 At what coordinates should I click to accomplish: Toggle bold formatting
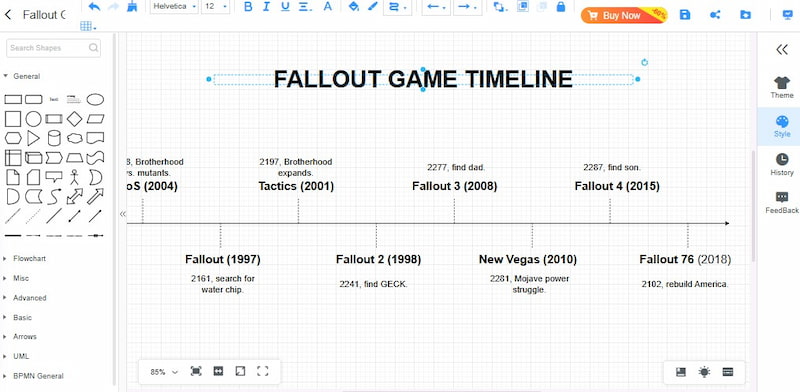[248, 7]
